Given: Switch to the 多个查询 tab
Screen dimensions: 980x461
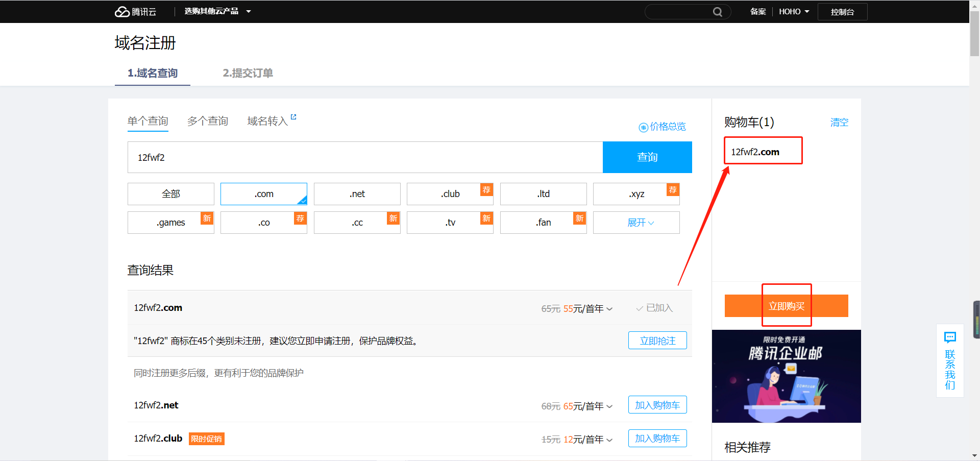Looking at the screenshot, I should (x=208, y=121).
